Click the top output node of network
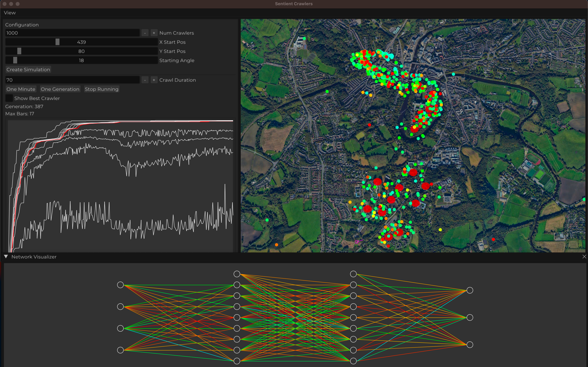This screenshot has height=367, width=588. (x=470, y=290)
